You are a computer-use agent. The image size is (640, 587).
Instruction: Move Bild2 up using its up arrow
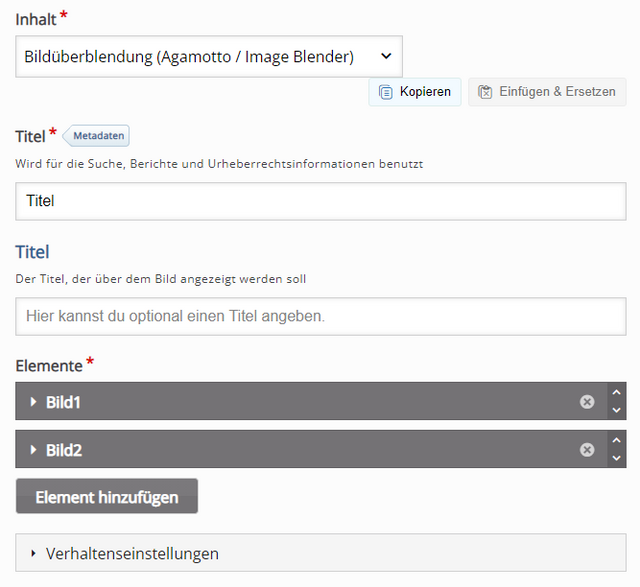[616, 440]
